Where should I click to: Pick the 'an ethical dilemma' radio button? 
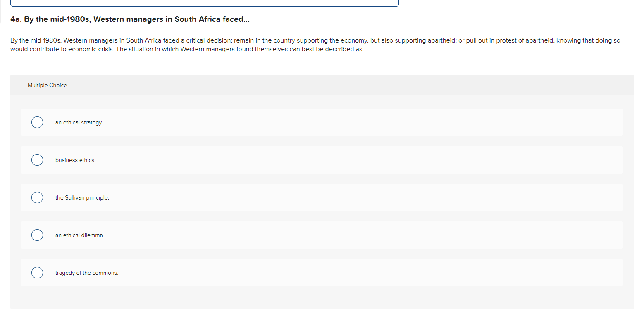tap(37, 235)
